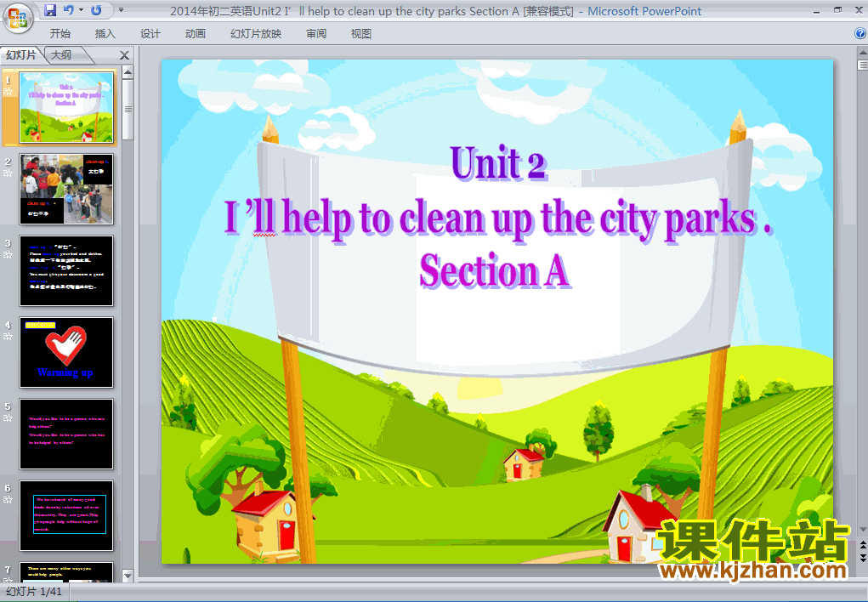Open the Office button menu

click(x=18, y=18)
